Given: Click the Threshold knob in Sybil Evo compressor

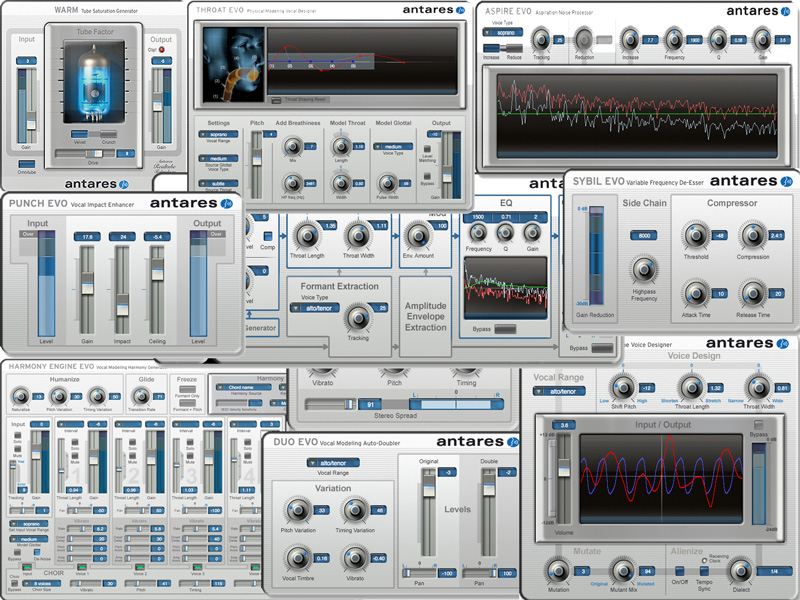Looking at the screenshot, I should coord(695,236).
